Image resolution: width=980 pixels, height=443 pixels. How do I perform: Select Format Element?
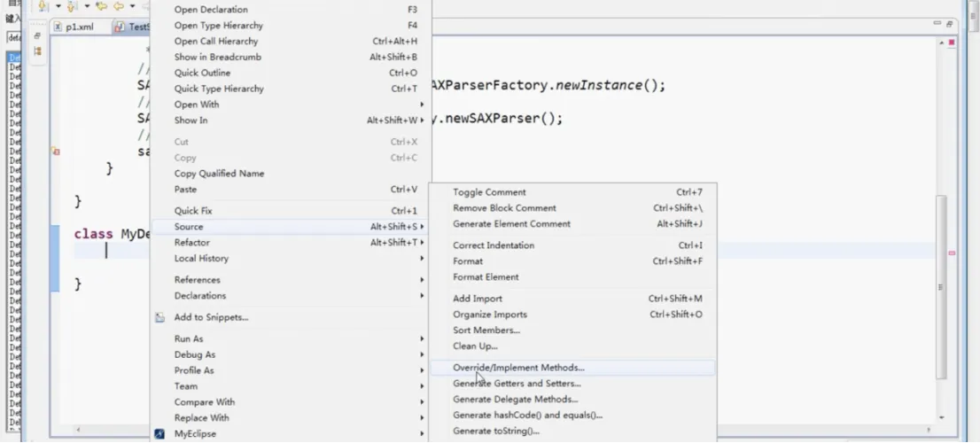click(x=572, y=276)
